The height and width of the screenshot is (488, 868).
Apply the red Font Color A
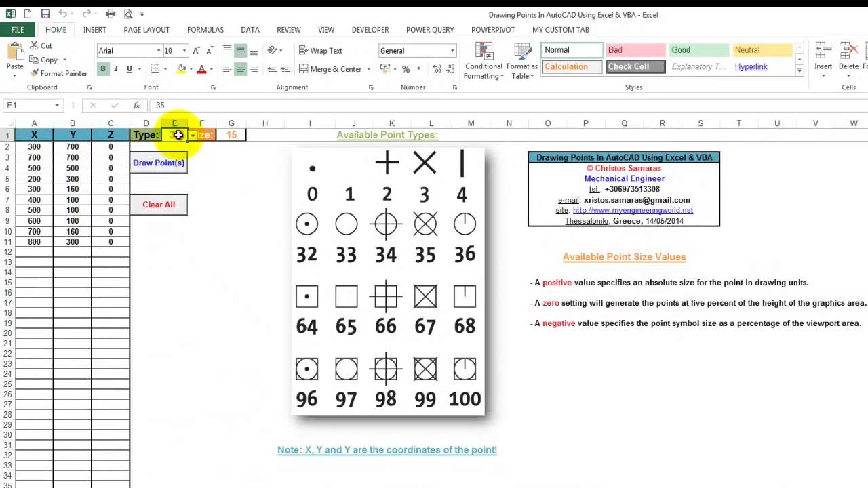pyautogui.click(x=201, y=69)
